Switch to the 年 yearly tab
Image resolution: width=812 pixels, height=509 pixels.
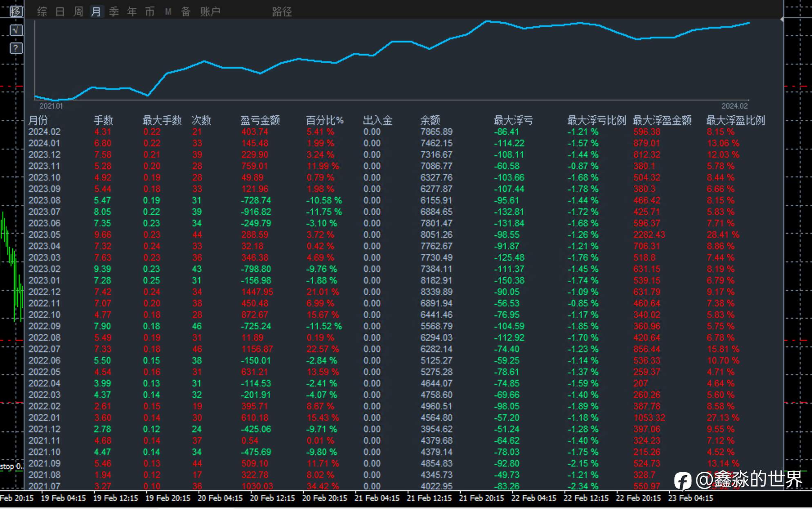[x=132, y=11]
